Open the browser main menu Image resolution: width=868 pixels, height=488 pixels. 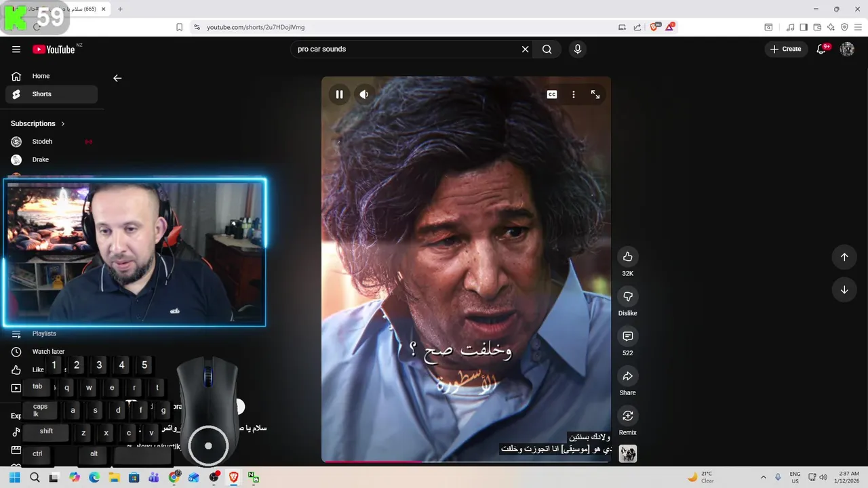point(858,27)
